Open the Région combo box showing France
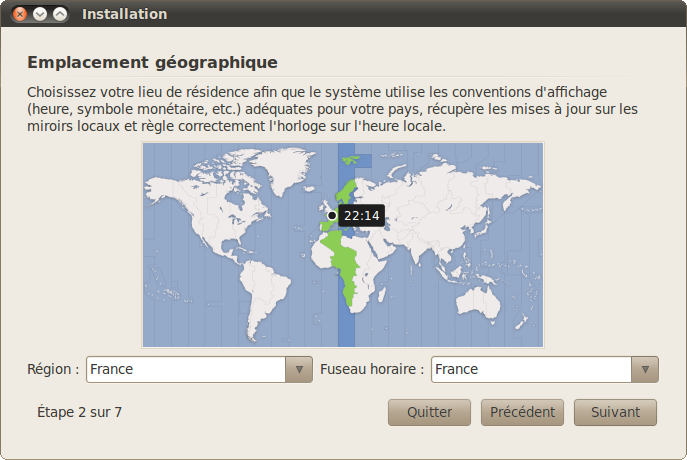The width and height of the screenshot is (687, 460). coord(186,369)
